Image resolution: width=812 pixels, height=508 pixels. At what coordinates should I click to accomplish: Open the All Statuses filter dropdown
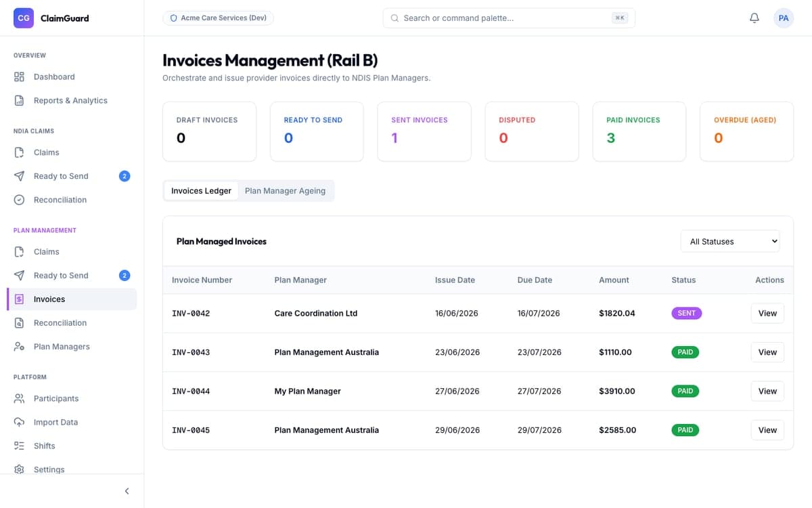pos(730,241)
